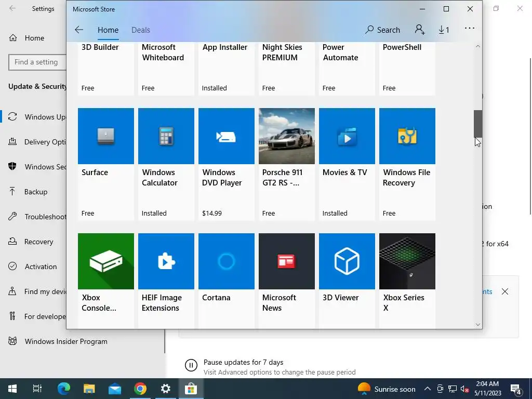The image size is (532, 399).
Task: Open the Cortana tile icon
Action: coord(227,261)
